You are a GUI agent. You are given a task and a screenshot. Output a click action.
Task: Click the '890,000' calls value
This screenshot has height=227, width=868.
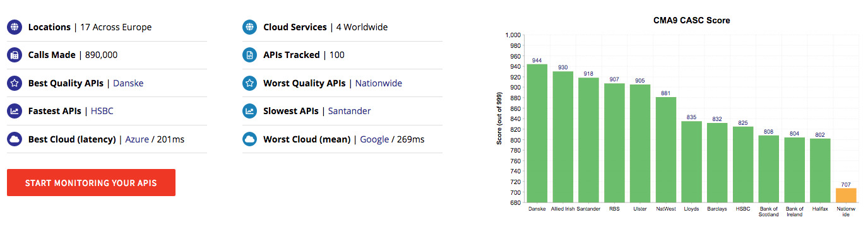pyautogui.click(x=100, y=55)
